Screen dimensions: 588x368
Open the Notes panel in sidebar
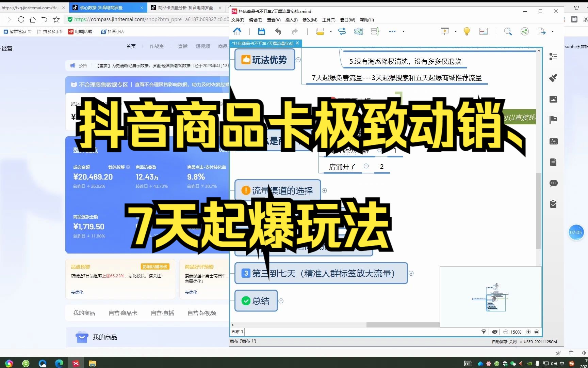tap(553, 162)
